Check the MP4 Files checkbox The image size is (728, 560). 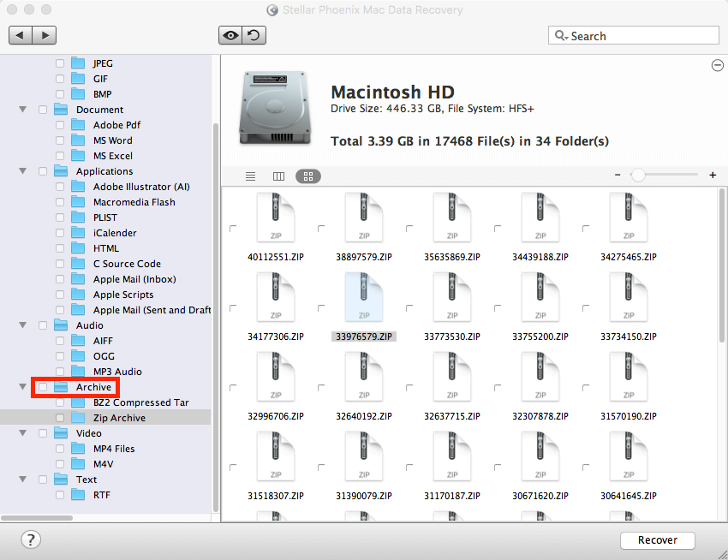(60, 449)
